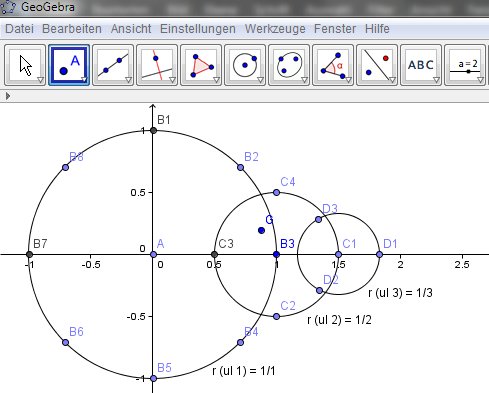
Task: Open Perpendicular Line tool dropdown arrow
Action: (x=172, y=80)
